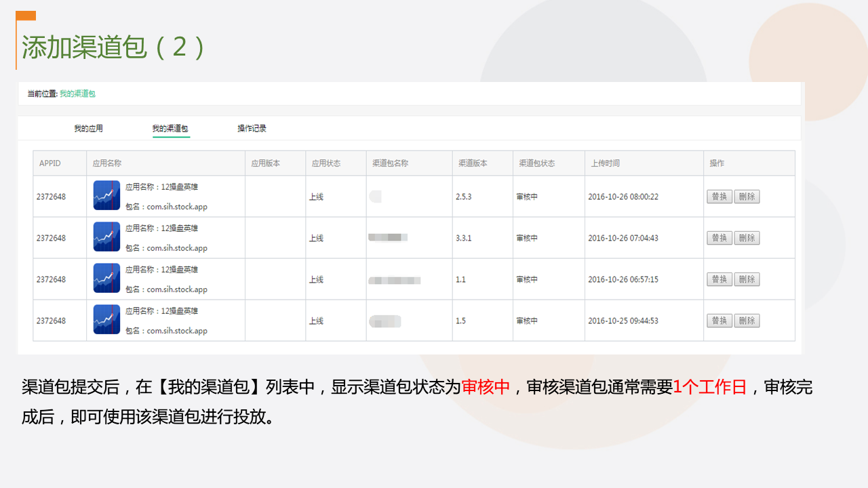
Task: Click package name com.sih.stock.app in 2.5.3 row
Action: click(x=177, y=207)
